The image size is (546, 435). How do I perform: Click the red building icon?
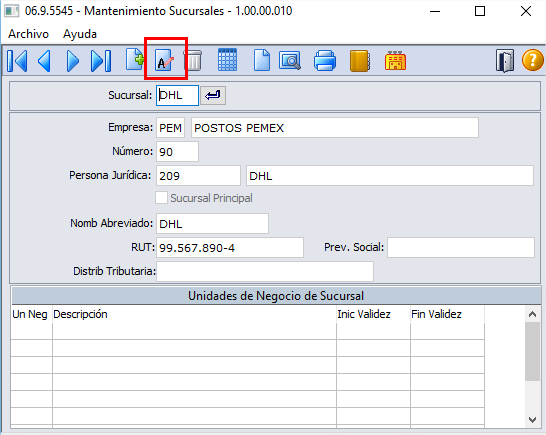[x=396, y=61]
